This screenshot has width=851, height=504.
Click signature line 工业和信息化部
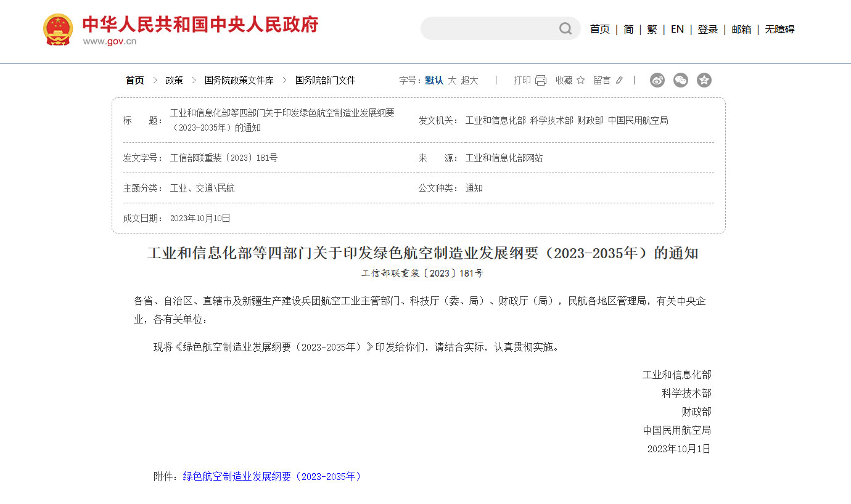[x=676, y=375]
